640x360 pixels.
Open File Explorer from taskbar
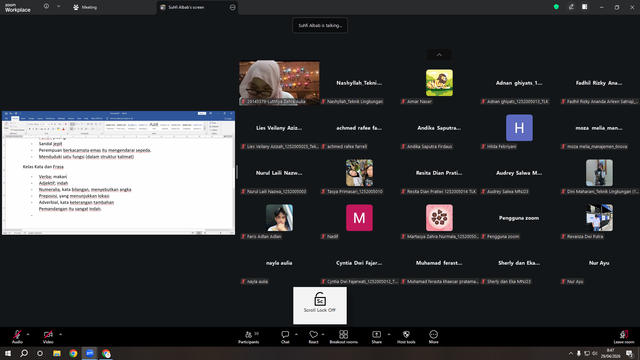(x=57, y=353)
